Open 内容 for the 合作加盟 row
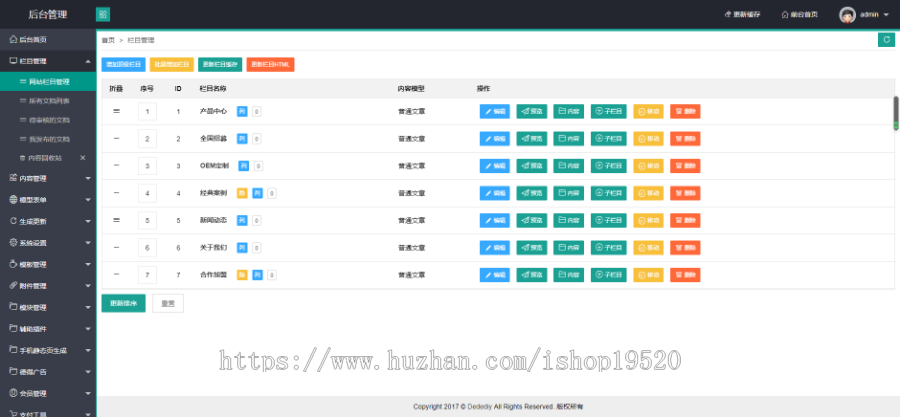This screenshot has height=417, width=900. (568, 275)
